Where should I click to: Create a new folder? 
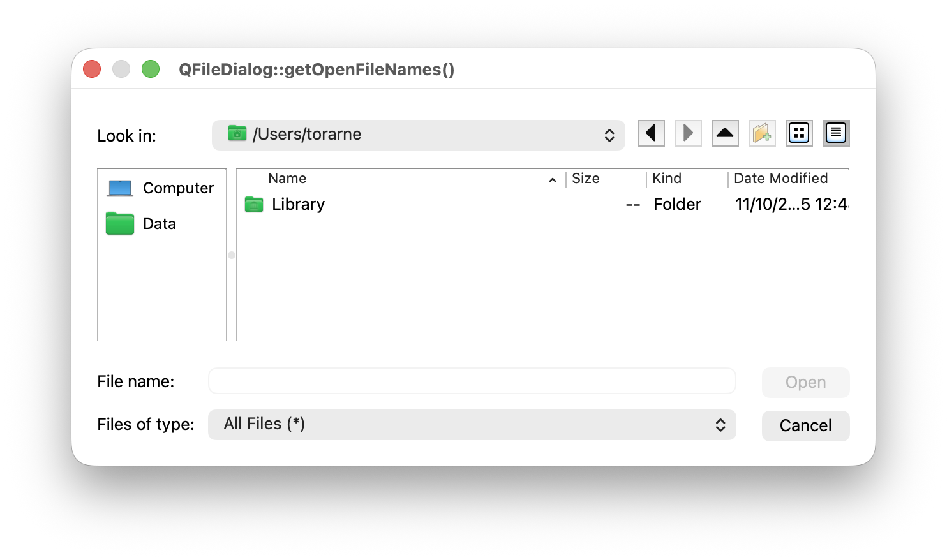pyautogui.click(x=762, y=133)
